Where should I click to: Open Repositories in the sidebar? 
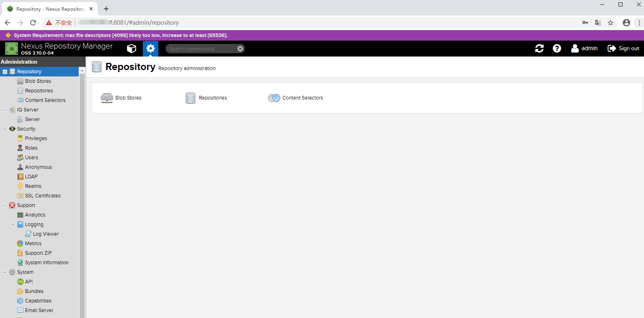[35, 91]
